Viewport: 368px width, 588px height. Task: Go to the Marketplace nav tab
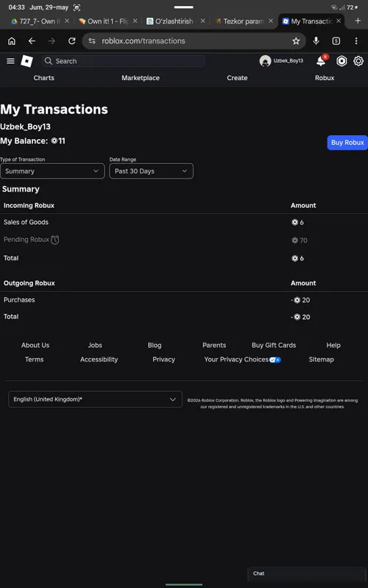pyautogui.click(x=141, y=78)
